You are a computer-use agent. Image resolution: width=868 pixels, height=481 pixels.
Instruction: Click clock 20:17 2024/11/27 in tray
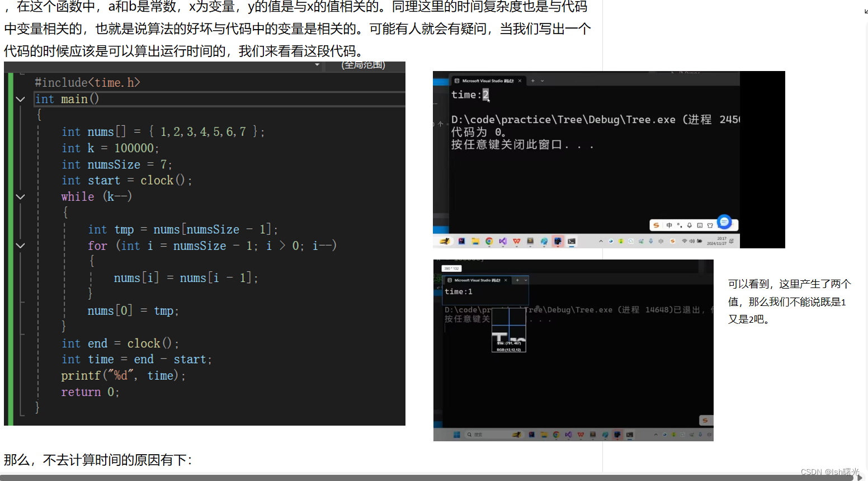coord(716,241)
